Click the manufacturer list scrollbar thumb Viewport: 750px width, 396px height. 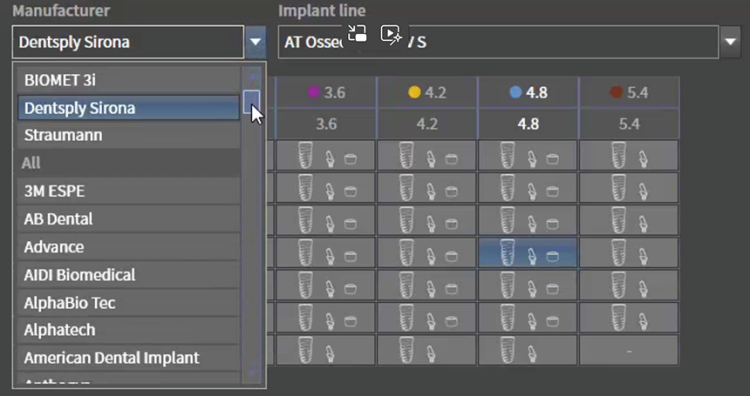(252, 101)
